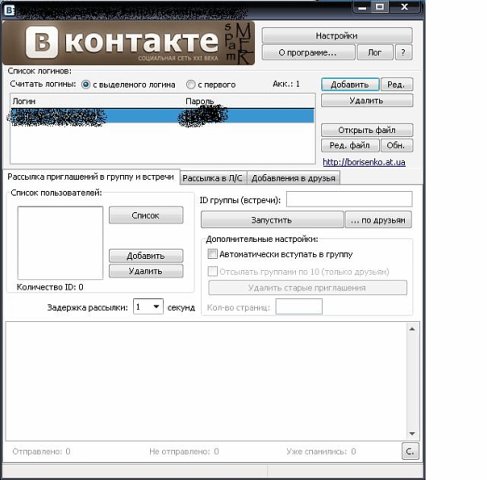The width and height of the screenshot is (487, 480).
Task: Open help with the question mark button
Action: tap(403, 52)
